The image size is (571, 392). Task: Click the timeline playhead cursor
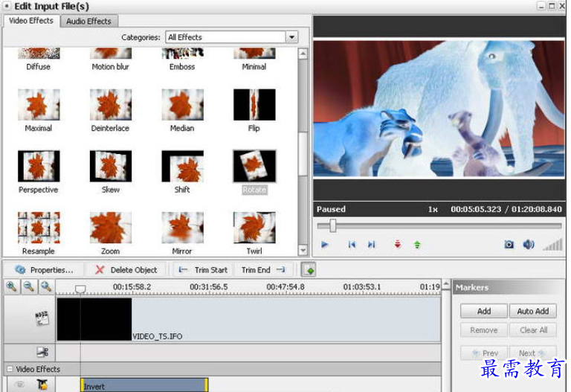pos(80,289)
